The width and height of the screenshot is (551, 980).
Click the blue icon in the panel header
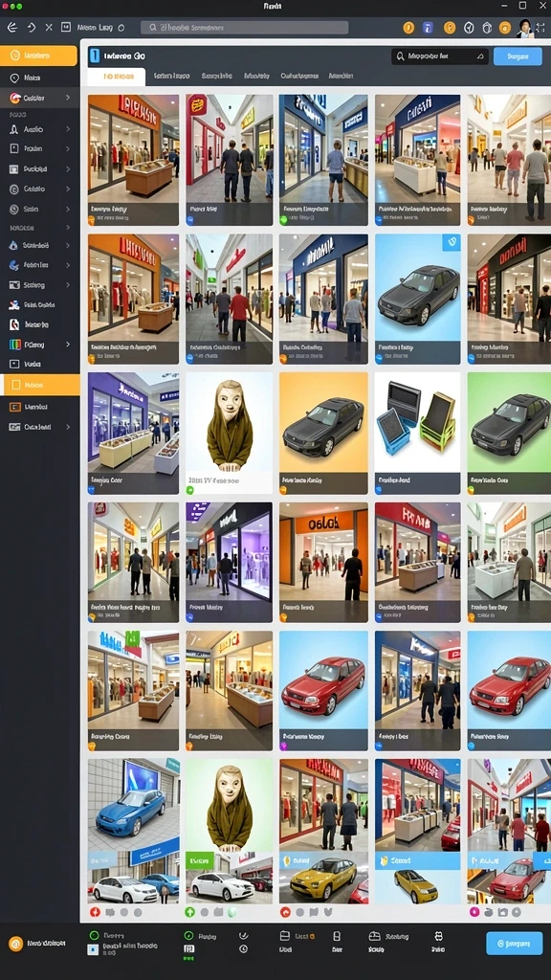(x=95, y=56)
